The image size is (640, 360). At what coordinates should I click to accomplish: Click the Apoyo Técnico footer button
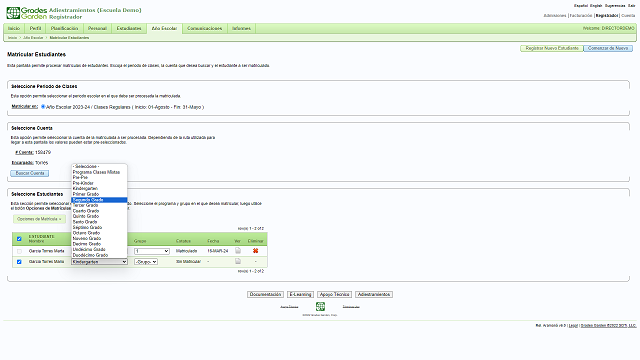334,294
